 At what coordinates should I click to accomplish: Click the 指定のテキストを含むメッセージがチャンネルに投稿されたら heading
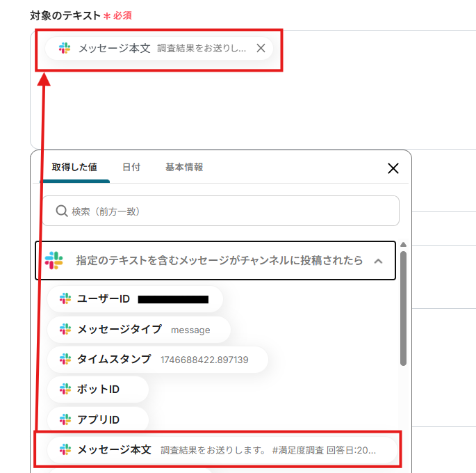[x=219, y=260]
